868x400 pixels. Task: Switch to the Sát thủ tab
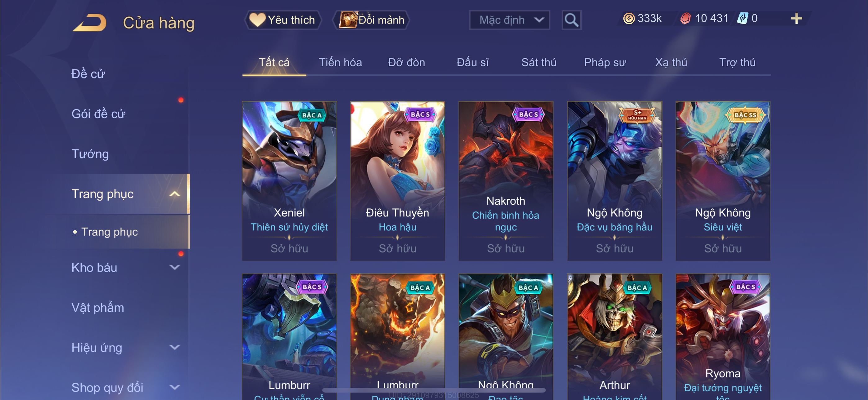pos(539,63)
